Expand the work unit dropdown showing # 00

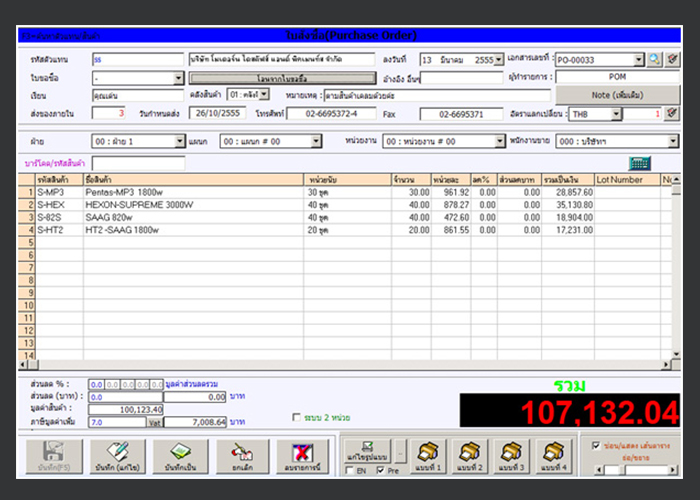pyautogui.click(x=500, y=142)
